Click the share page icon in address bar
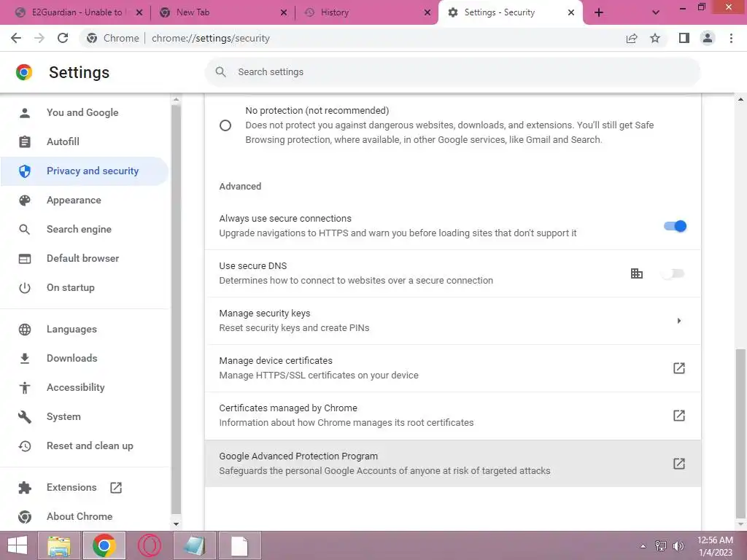 coord(632,38)
